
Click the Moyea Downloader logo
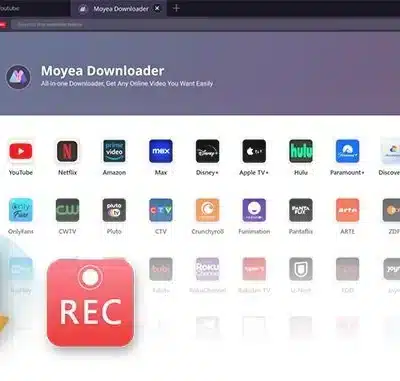pos(19,77)
